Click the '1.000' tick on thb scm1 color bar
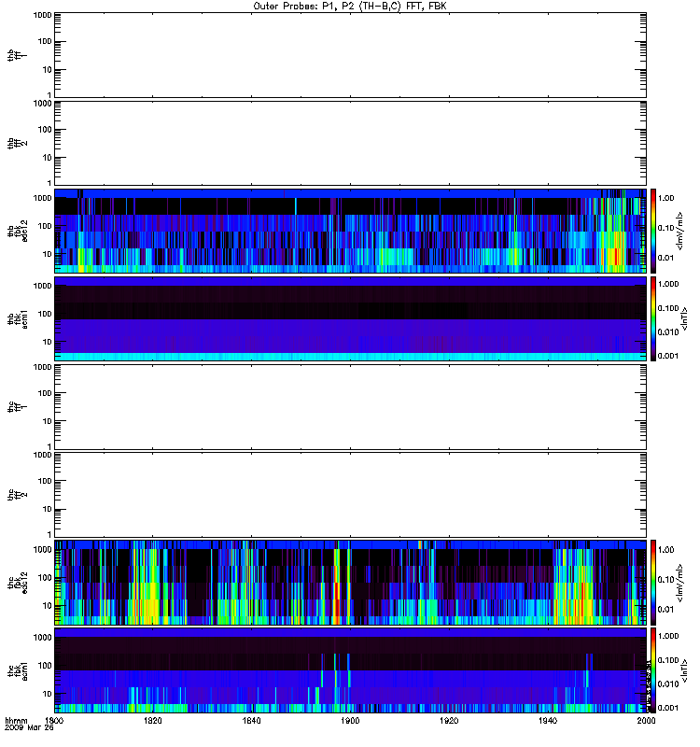700x747 pixels. coord(668,284)
